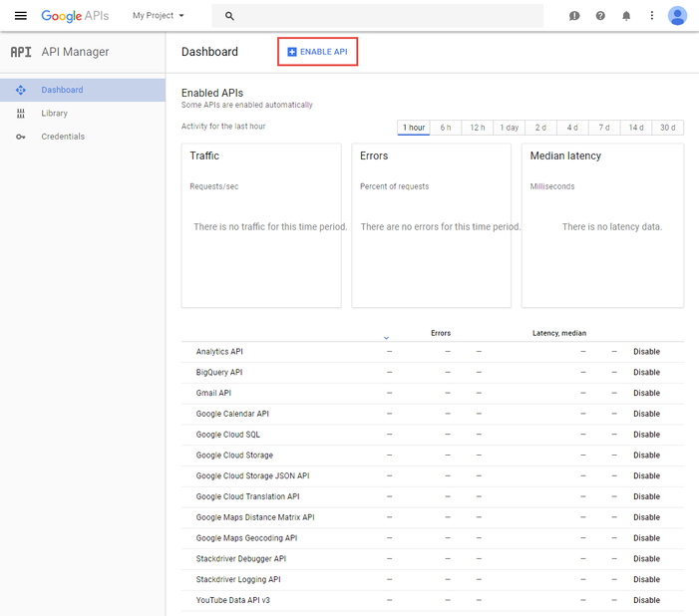
Task: Select the 4 d time range
Action: (x=572, y=128)
